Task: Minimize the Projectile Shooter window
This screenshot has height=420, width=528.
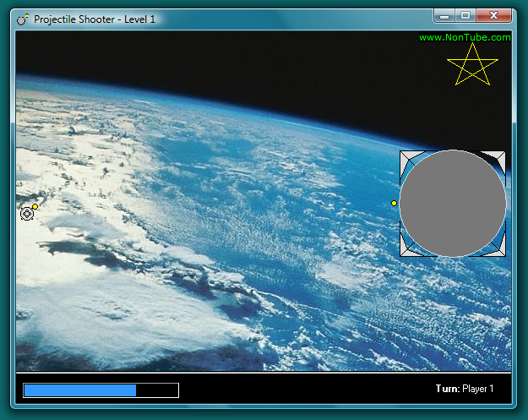Action: click(x=444, y=15)
